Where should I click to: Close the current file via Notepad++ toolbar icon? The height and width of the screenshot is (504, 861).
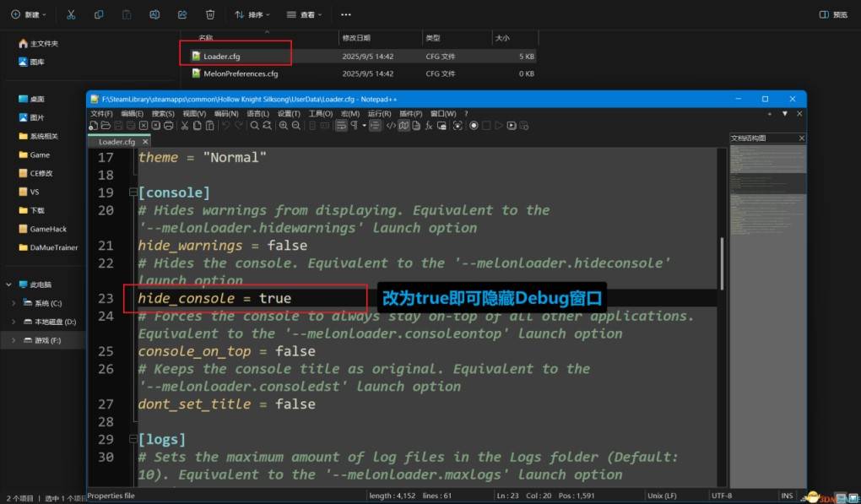143,126
